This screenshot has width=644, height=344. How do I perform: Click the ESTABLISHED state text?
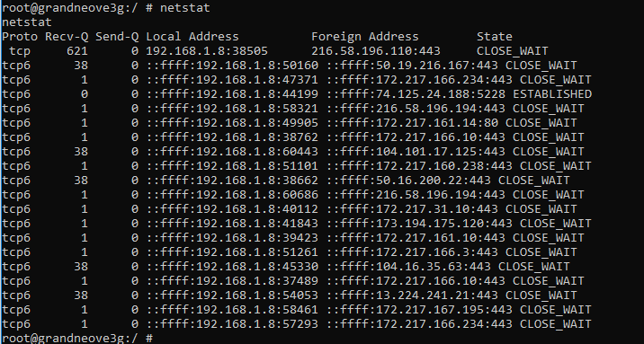click(x=552, y=94)
